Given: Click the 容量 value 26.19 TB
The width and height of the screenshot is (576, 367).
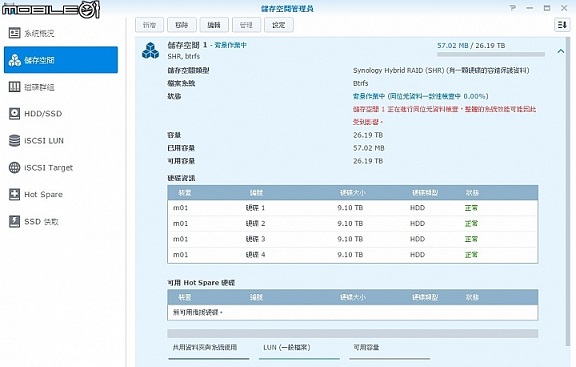Looking at the screenshot, I should point(368,135).
